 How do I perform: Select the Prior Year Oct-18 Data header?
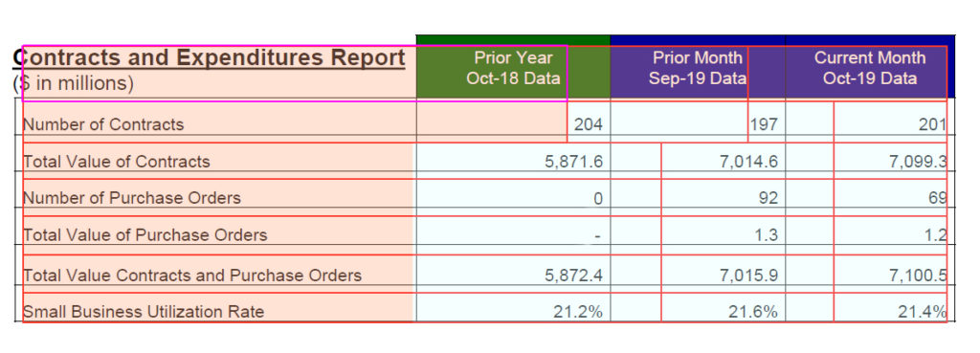point(513,68)
